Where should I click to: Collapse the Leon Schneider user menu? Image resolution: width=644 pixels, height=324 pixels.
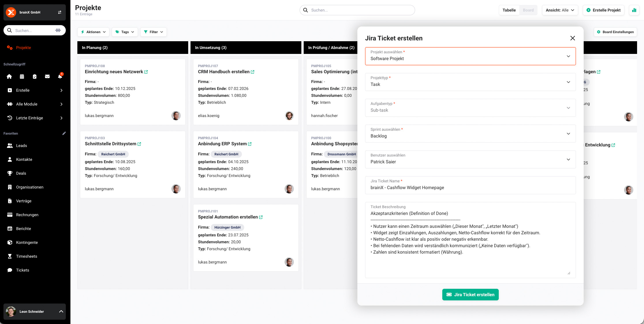pyautogui.click(x=61, y=311)
